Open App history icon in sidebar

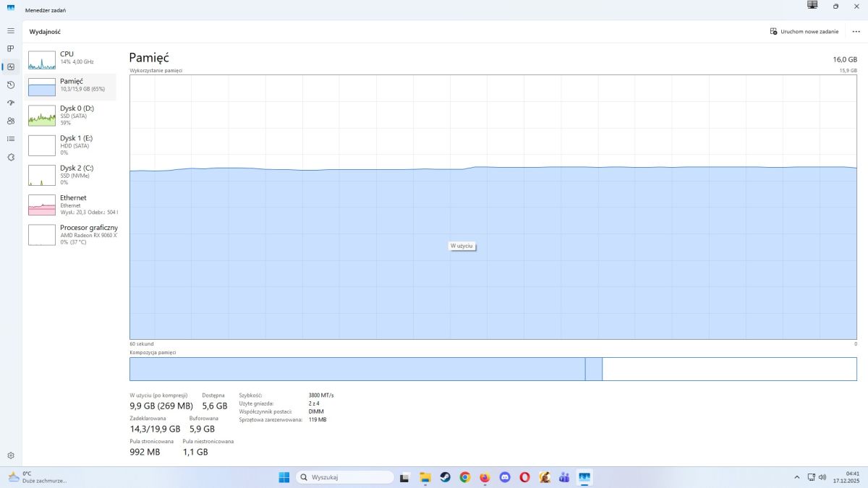(11, 85)
